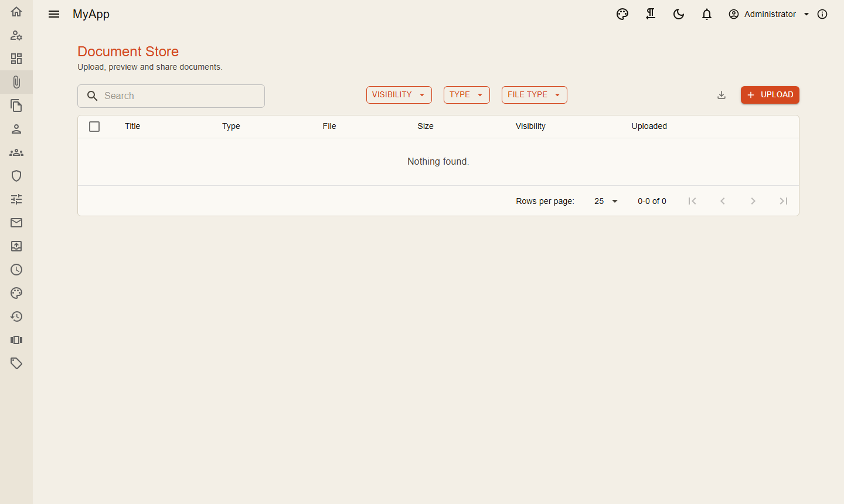844x504 pixels.
Task: Open the notifications bell
Action: (x=707, y=14)
